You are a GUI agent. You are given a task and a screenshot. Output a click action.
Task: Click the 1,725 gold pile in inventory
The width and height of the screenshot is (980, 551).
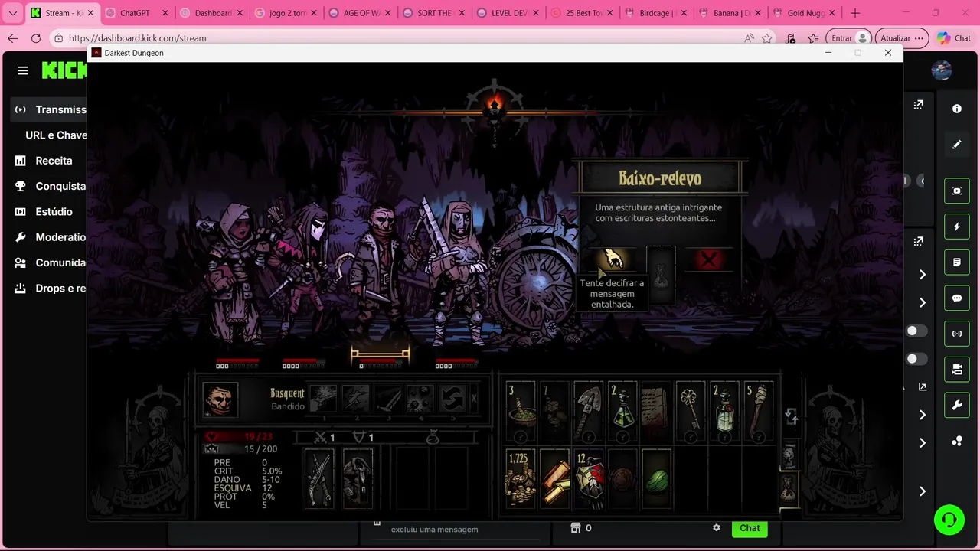pos(521,480)
